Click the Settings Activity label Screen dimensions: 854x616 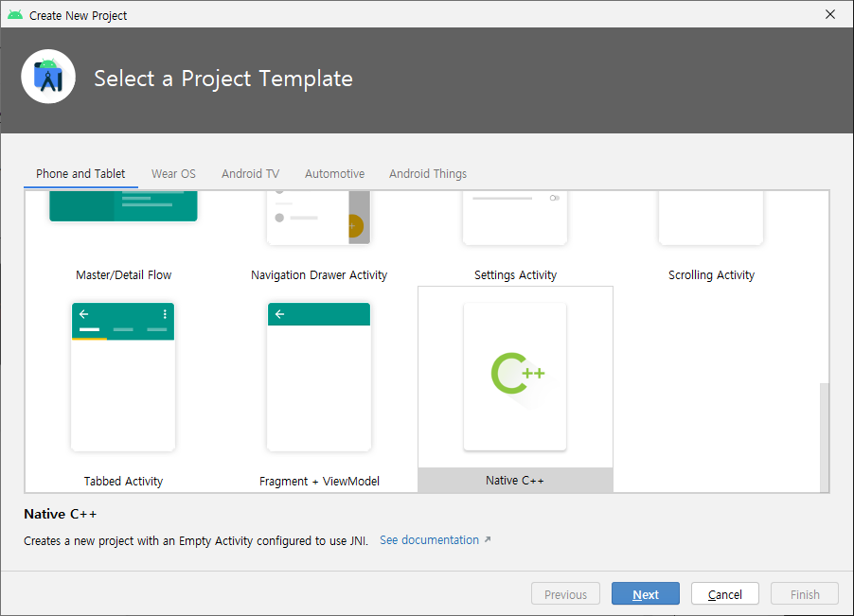(515, 274)
